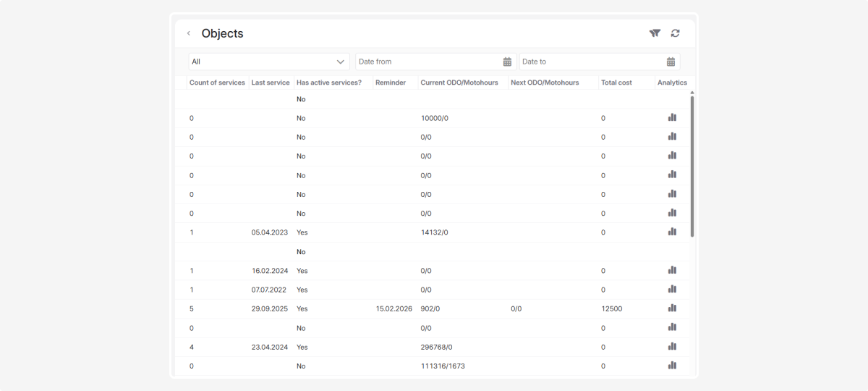Screen dimensions: 868x391
Task: Open calendar picker in Date to field
Action: tap(671, 62)
